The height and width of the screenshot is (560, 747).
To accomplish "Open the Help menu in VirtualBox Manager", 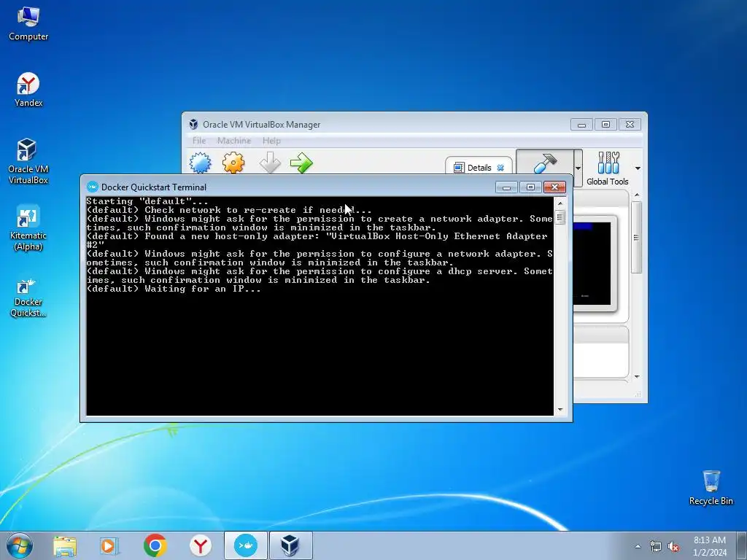I will (x=271, y=141).
